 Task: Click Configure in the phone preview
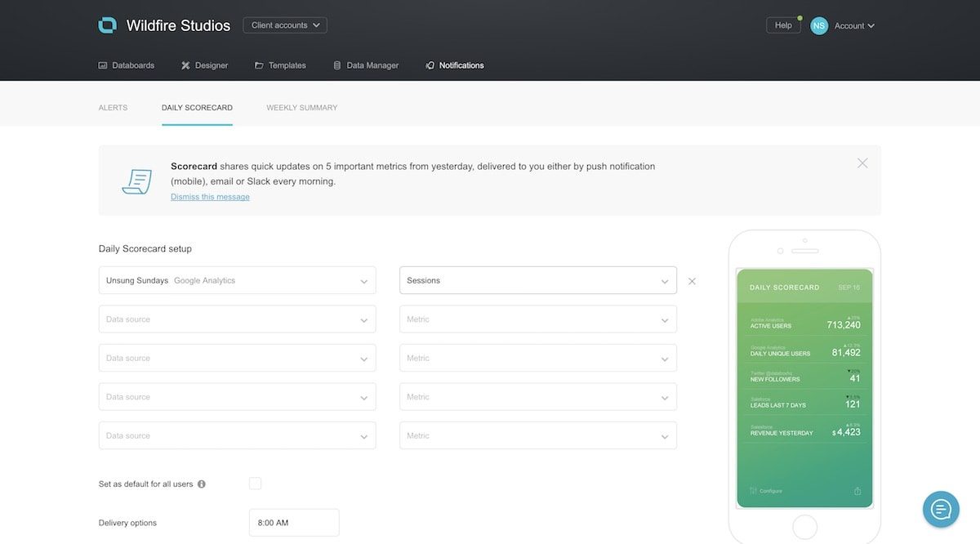[766, 491]
